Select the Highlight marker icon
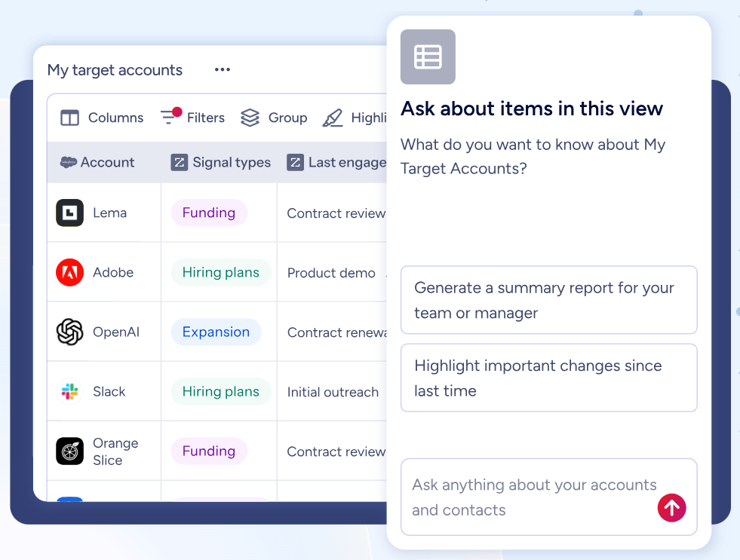The image size is (740, 560). tap(333, 118)
